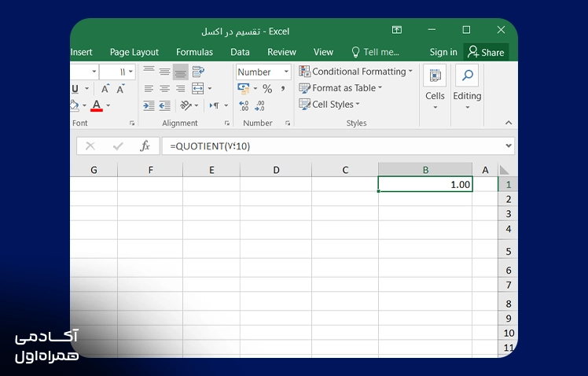Increase font size with the larger A icon
Image resolution: width=588 pixels, height=376 pixels.
pyautogui.click(x=105, y=89)
